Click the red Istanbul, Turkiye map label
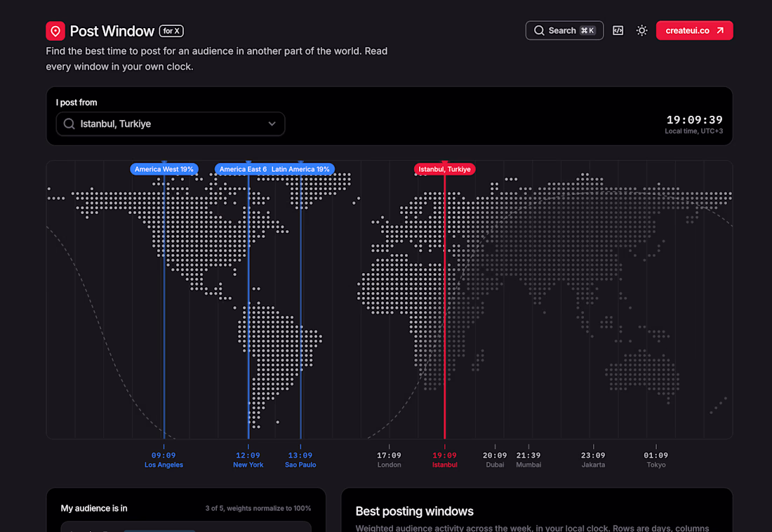The height and width of the screenshot is (532, 772). click(444, 169)
